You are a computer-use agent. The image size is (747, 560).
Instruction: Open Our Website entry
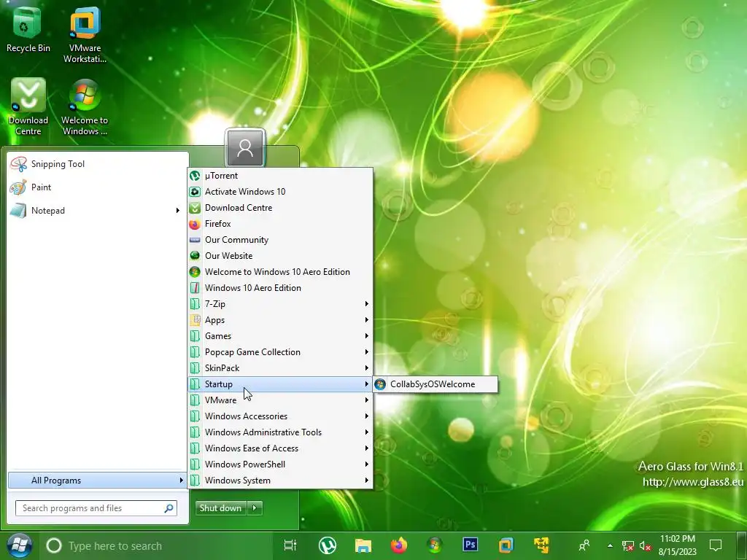click(280, 256)
